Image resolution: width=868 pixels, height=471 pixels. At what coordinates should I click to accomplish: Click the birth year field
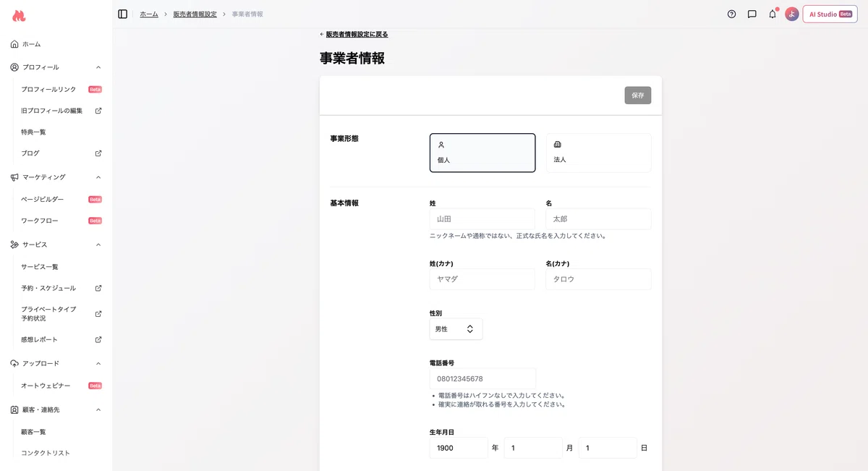[x=459, y=448]
